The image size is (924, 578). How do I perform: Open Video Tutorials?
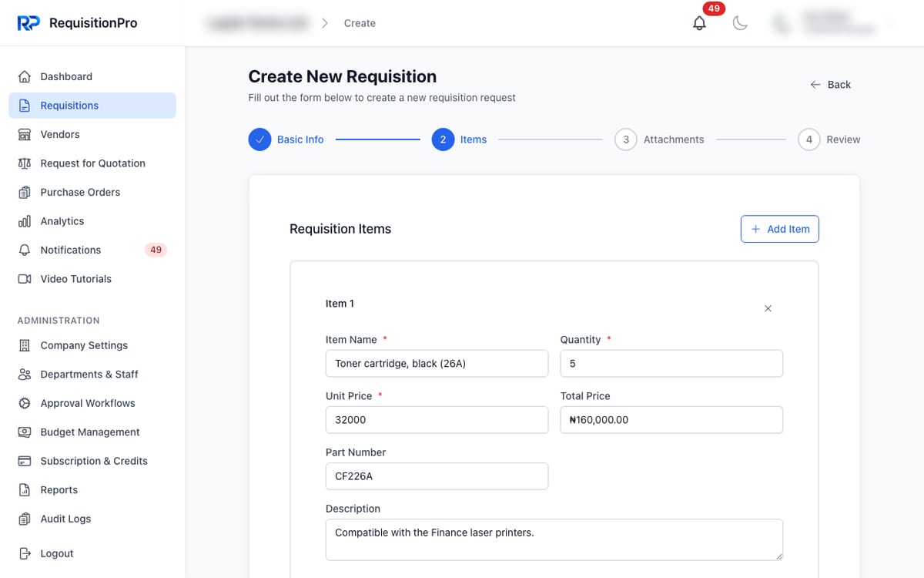92,279
